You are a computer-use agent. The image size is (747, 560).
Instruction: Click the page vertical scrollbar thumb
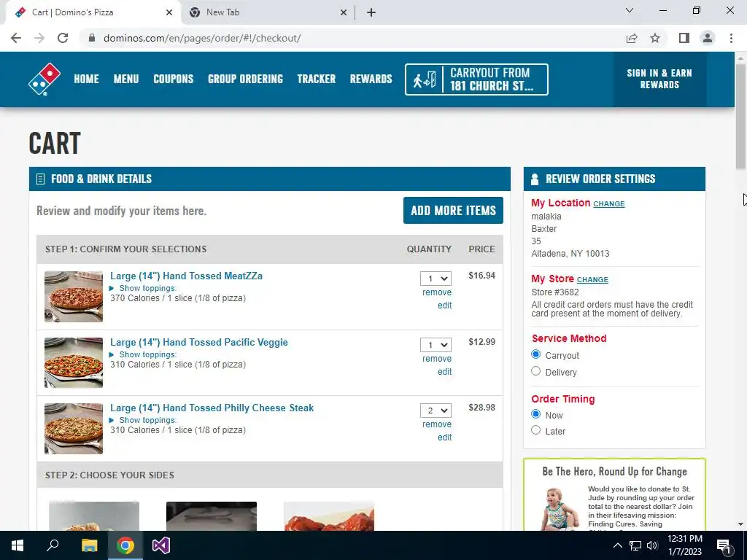(740, 117)
